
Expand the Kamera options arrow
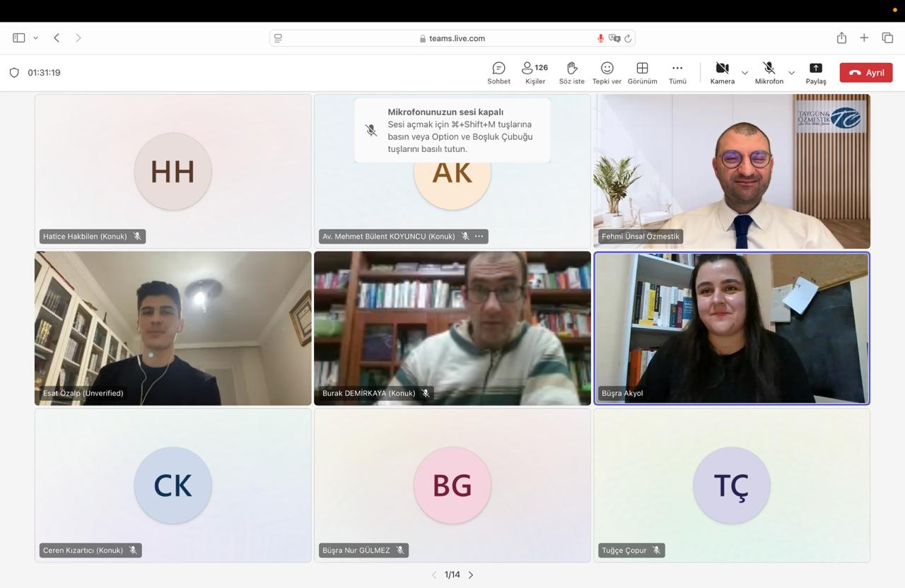[745, 73]
